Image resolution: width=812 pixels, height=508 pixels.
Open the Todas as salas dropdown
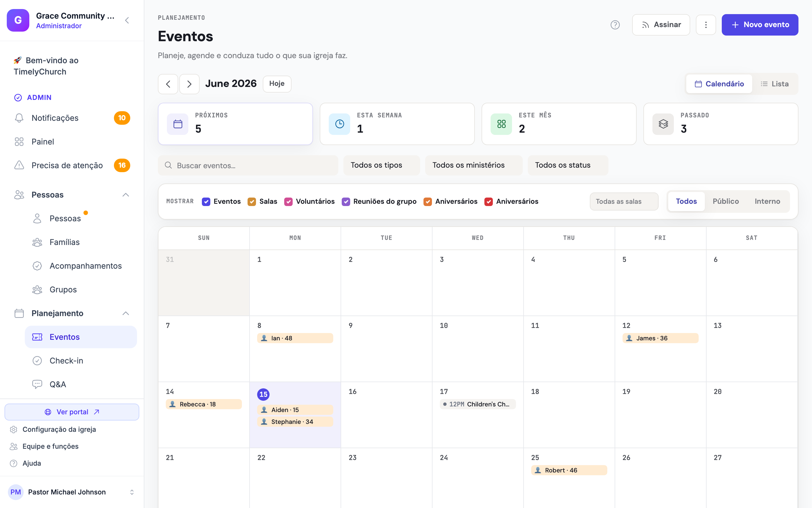click(x=624, y=202)
